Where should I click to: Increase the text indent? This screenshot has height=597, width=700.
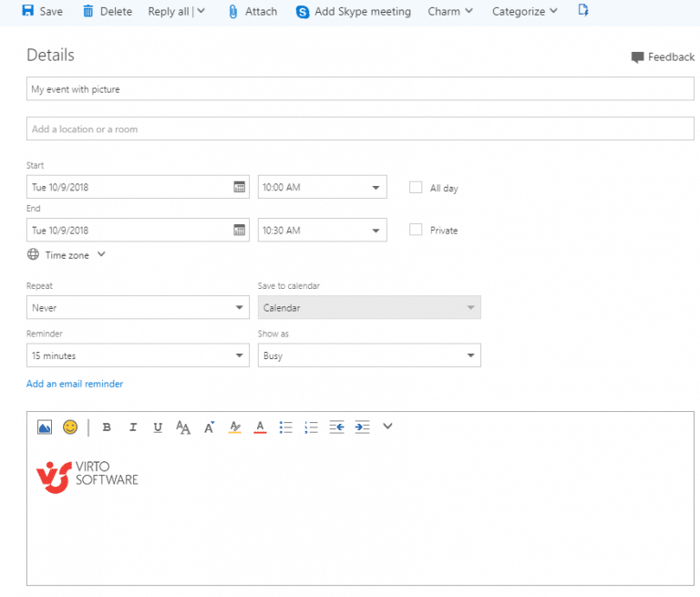point(362,427)
